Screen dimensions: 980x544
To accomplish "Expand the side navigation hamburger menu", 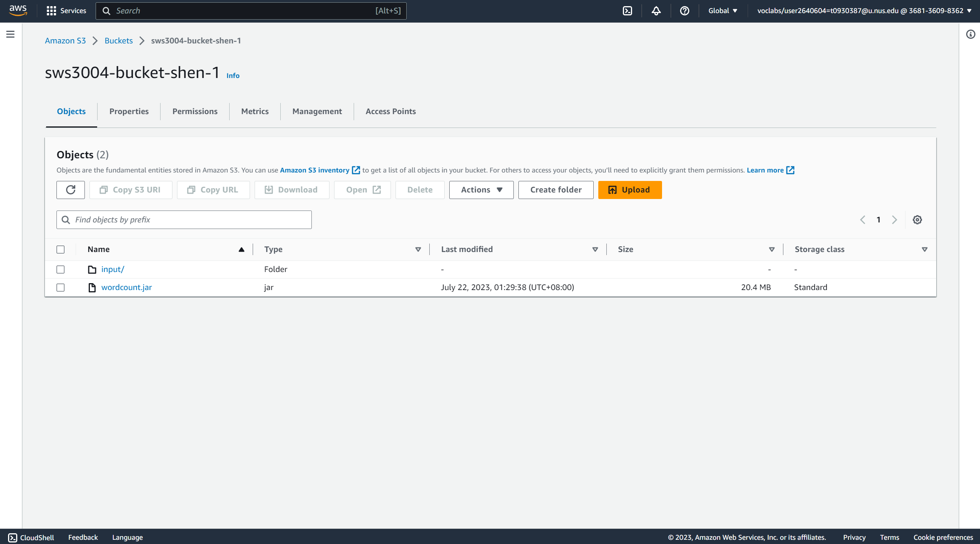I will pos(10,34).
